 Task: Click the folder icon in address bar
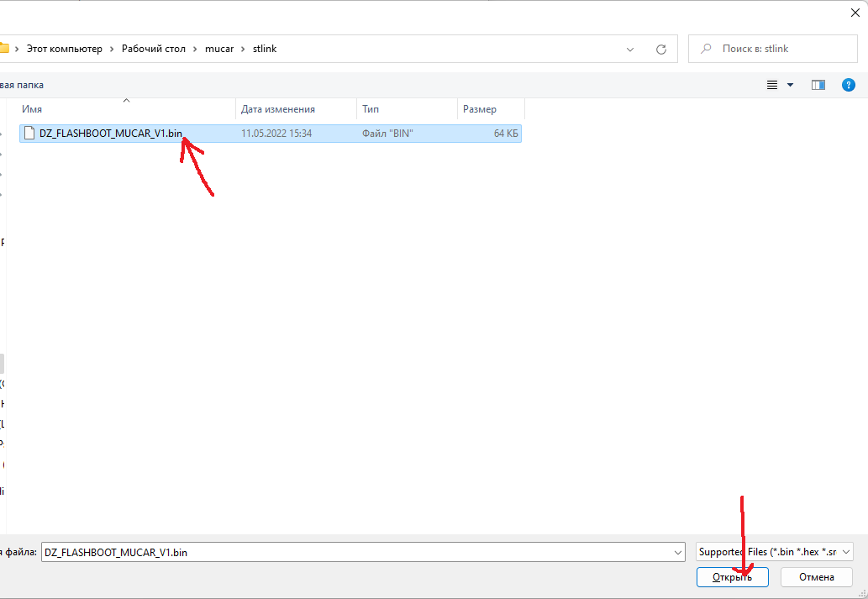point(3,49)
